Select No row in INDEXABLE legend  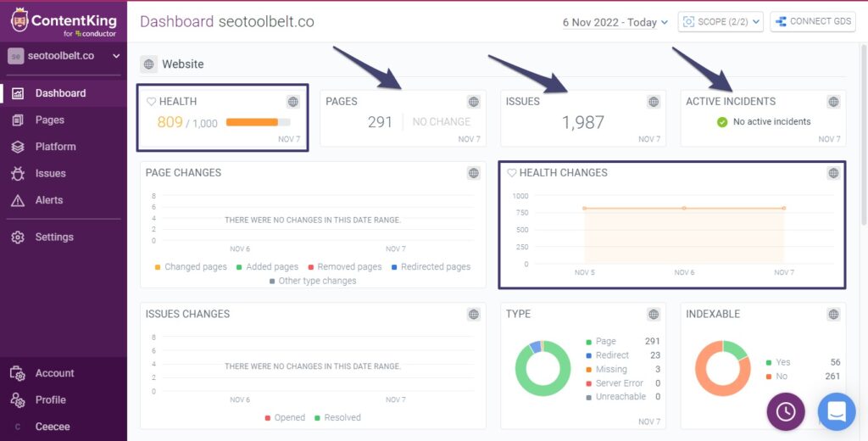click(x=804, y=377)
